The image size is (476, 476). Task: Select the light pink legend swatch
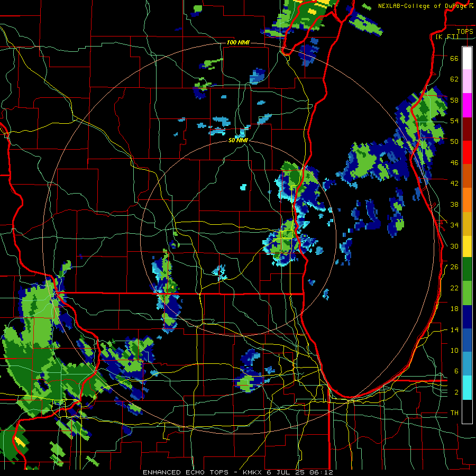coord(467,81)
